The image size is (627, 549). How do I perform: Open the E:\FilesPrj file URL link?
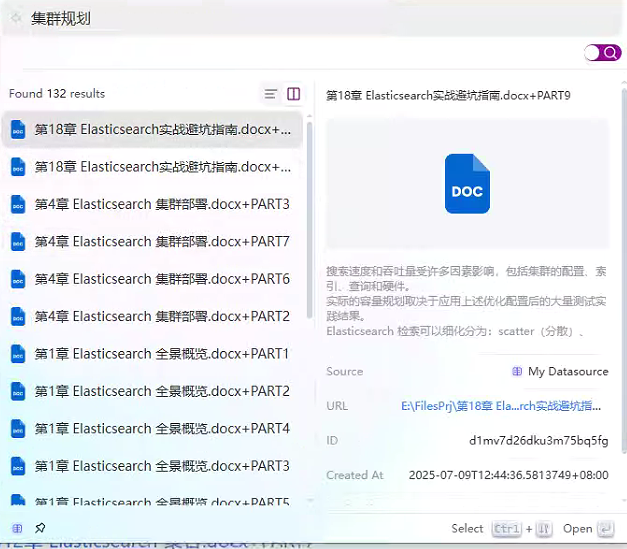click(x=501, y=406)
